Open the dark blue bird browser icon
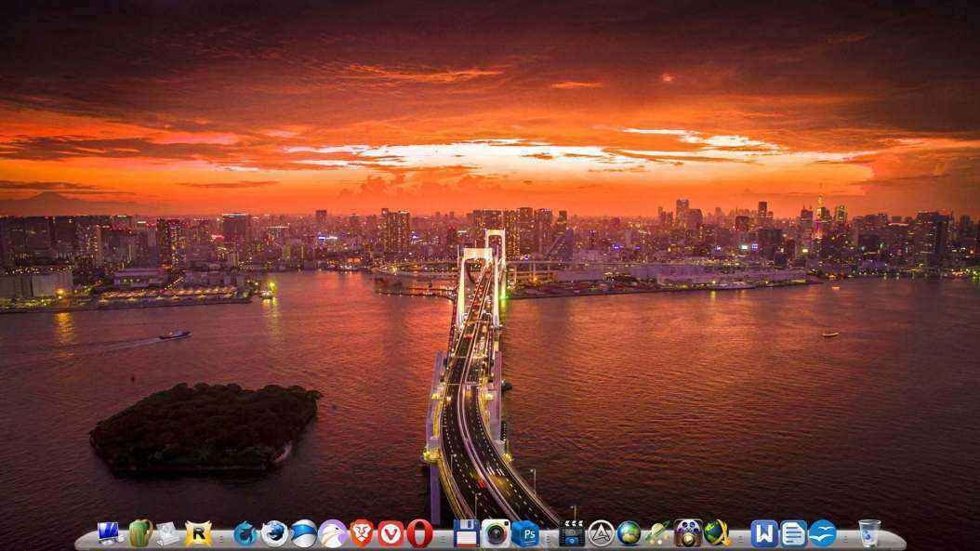The height and width of the screenshot is (551, 980). (245, 533)
